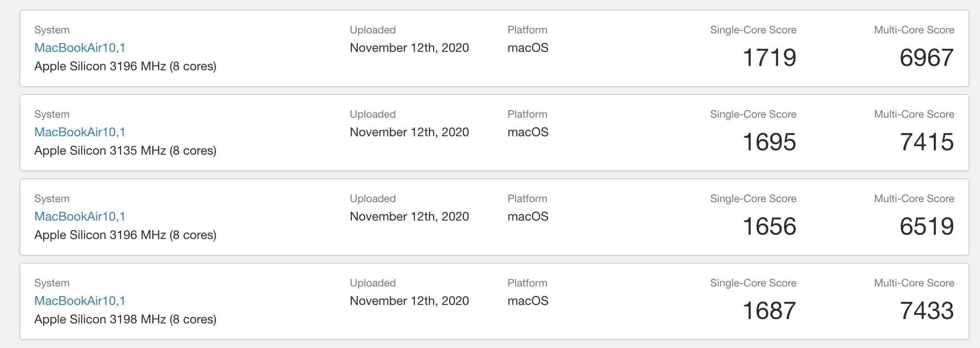
Task: Click the single-core score 1695
Action: 769,142
